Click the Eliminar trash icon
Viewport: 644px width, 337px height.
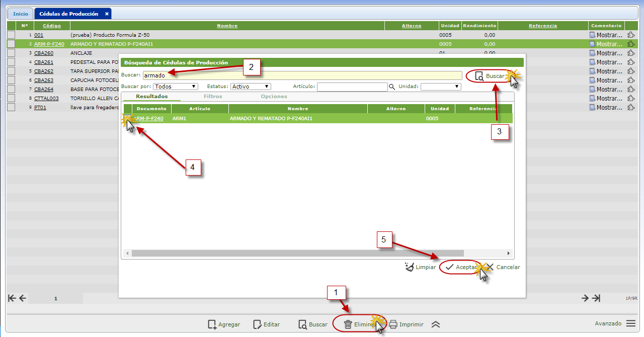(348, 324)
